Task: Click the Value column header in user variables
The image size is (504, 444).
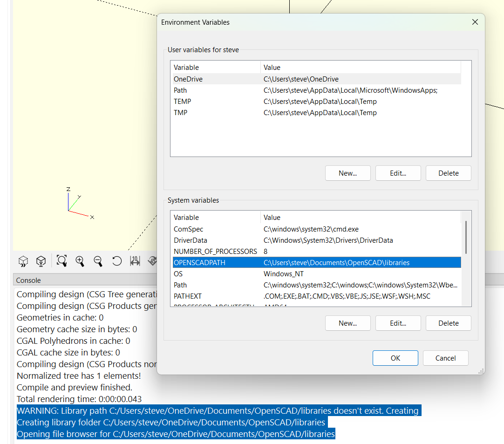Action: (361, 68)
